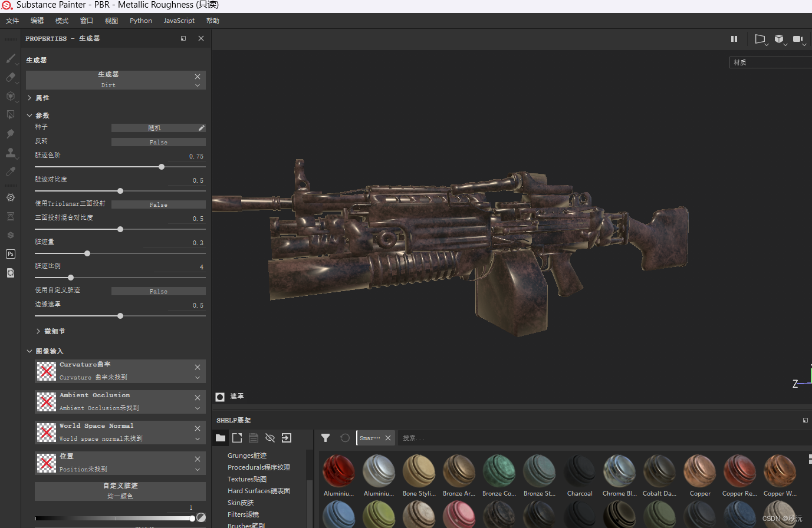Viewport: 812px width, 528px height.
Task: Click the save icon in Shelf toolbar
Action: click(254, 438)
